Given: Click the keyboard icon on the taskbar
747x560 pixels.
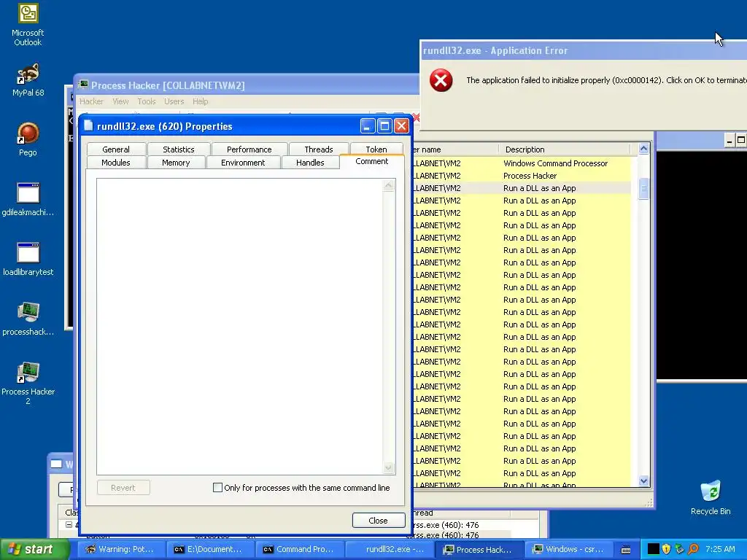Looking at the screenshot, I should (626, 550).
